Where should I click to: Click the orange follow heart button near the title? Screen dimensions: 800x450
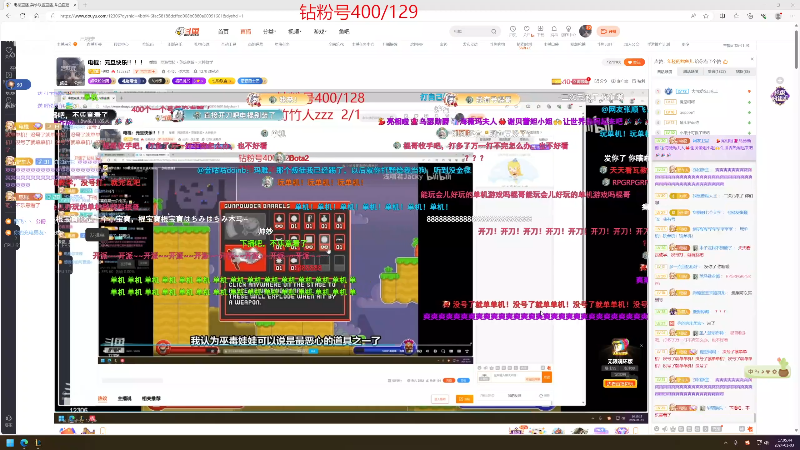click(x=634, y=62)
